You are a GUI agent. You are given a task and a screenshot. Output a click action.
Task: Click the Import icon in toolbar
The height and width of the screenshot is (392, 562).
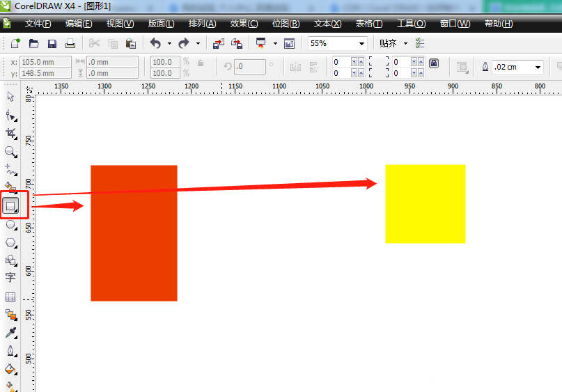point(219,43)
